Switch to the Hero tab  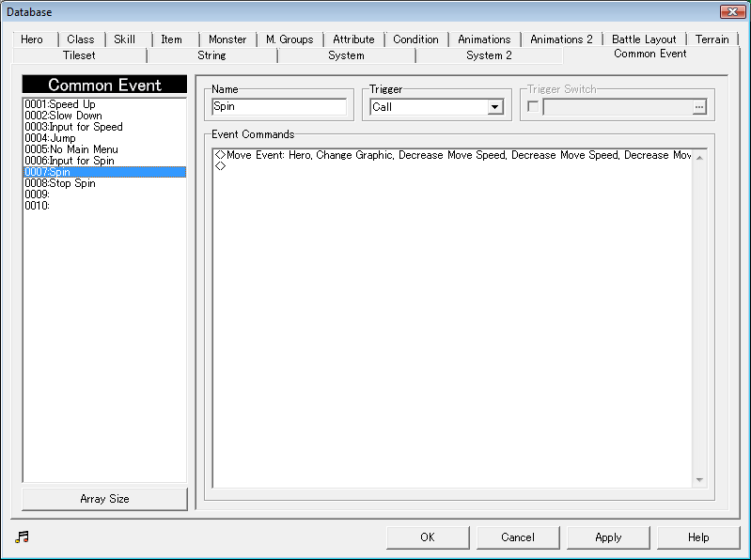coord(32,39)
